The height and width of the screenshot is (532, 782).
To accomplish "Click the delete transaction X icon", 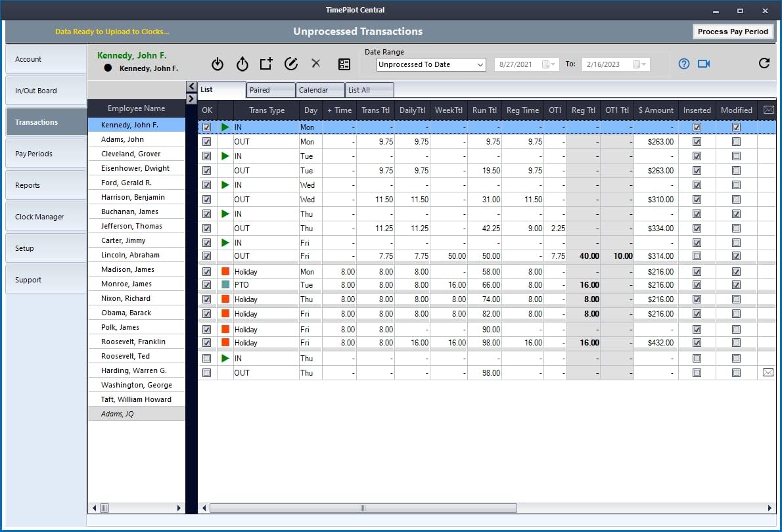I will (316, 64).
